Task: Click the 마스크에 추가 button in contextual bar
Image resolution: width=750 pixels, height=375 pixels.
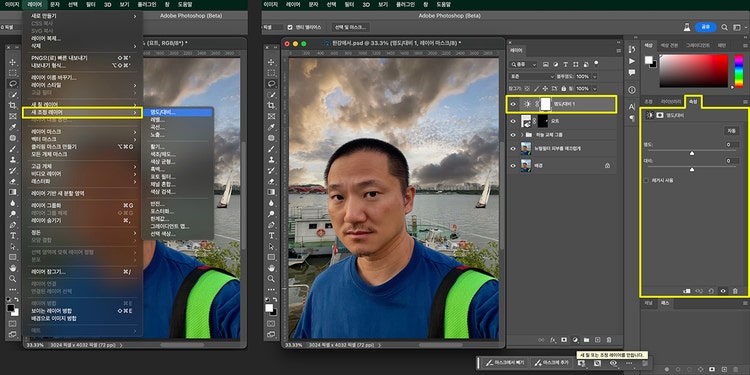Action: [551, 363]
